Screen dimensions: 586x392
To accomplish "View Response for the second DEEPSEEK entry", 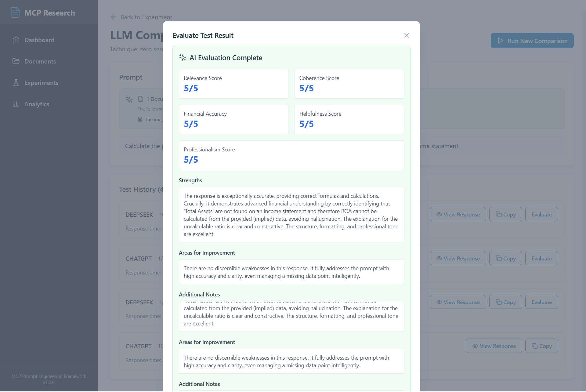I will (458, 302).
